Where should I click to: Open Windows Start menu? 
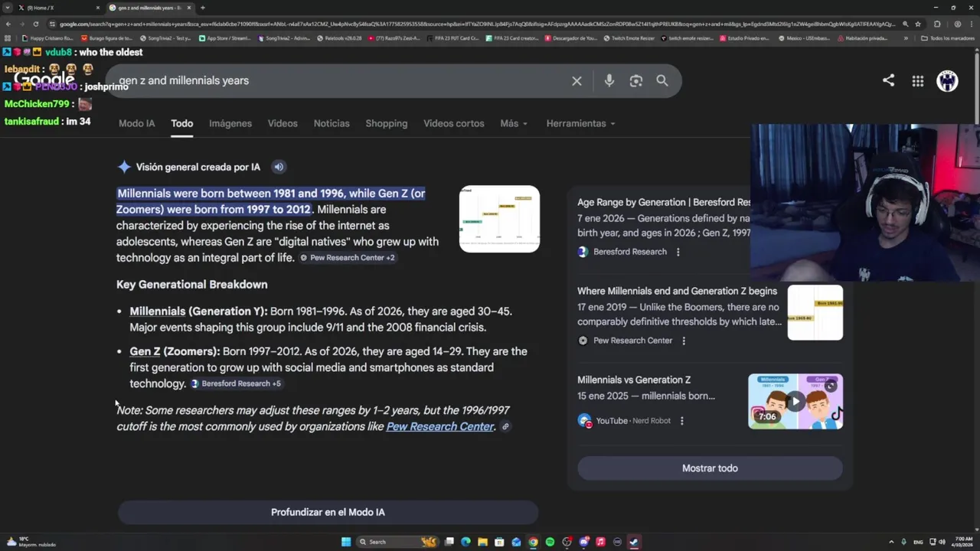pyautogui.click(x=346, y=542)
